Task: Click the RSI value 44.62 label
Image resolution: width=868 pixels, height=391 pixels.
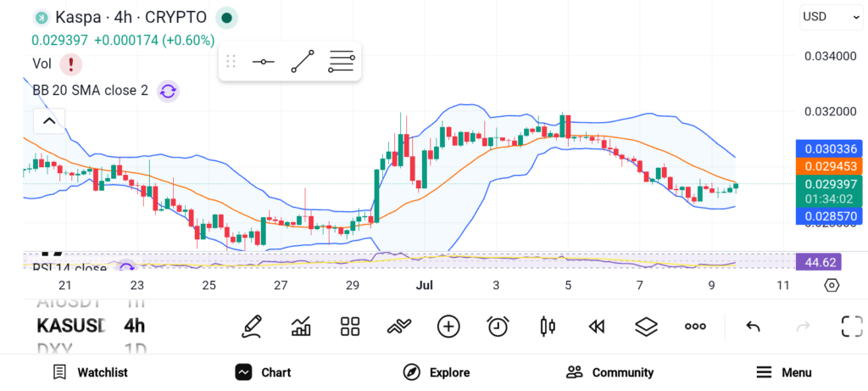Action: (x=818, y=262)
